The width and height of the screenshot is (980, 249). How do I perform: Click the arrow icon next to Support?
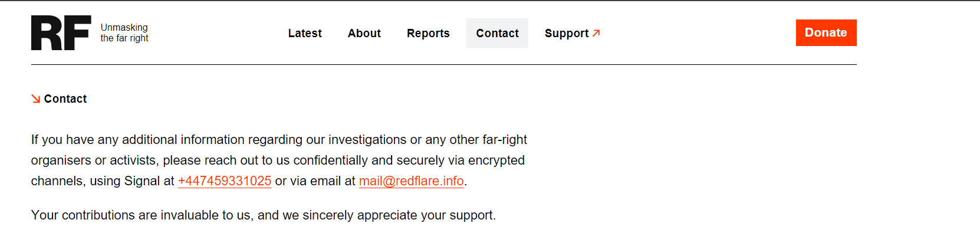pos(596,33)
